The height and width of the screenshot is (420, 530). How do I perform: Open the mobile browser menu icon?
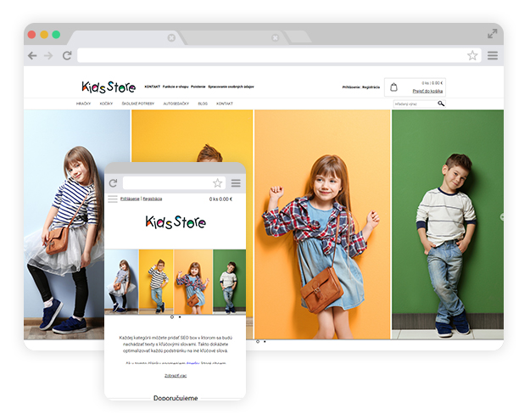pos(236,183)
